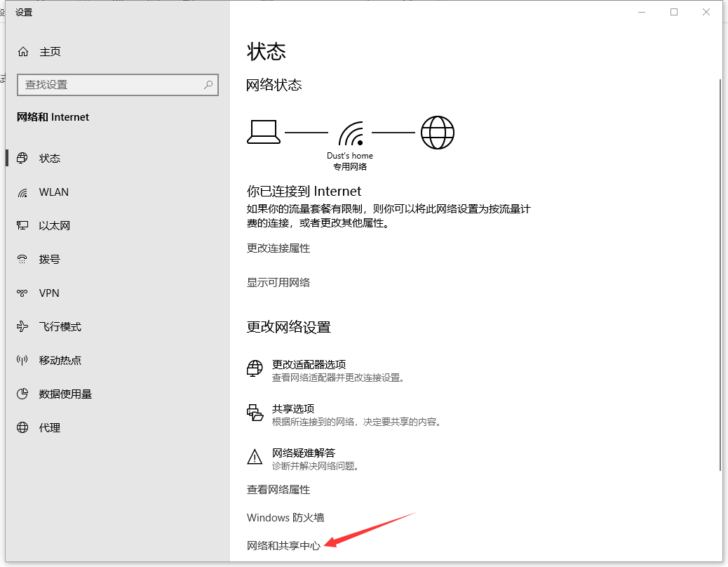Click the 网络疑难解答 warning triangle icon

[254, 456]
